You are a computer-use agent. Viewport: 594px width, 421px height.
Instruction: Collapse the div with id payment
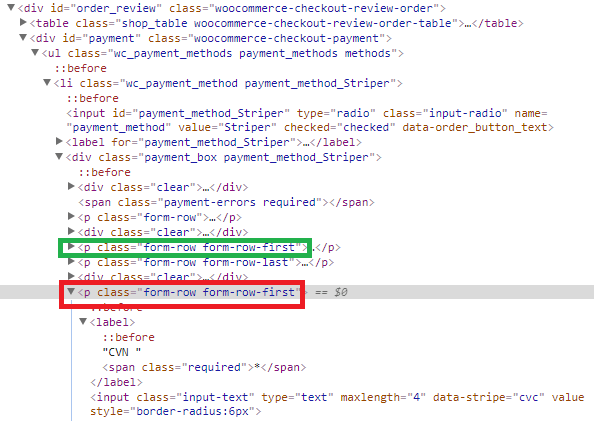pyautogui.click(x=23, y=38)
